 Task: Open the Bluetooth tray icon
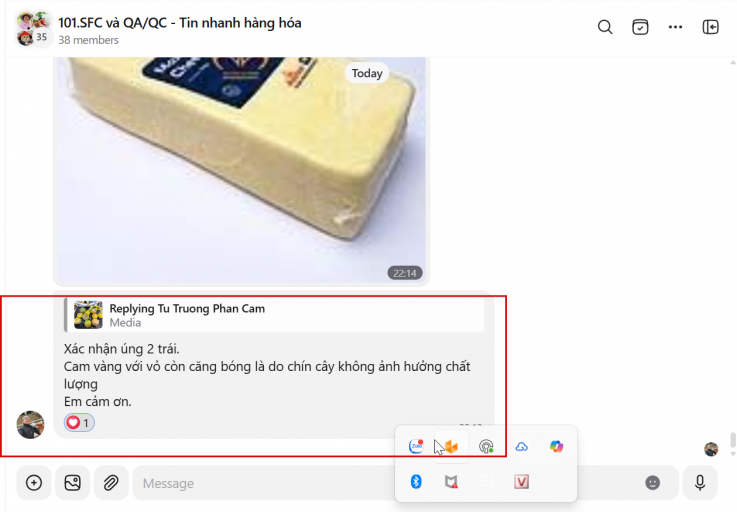(416, 481)
